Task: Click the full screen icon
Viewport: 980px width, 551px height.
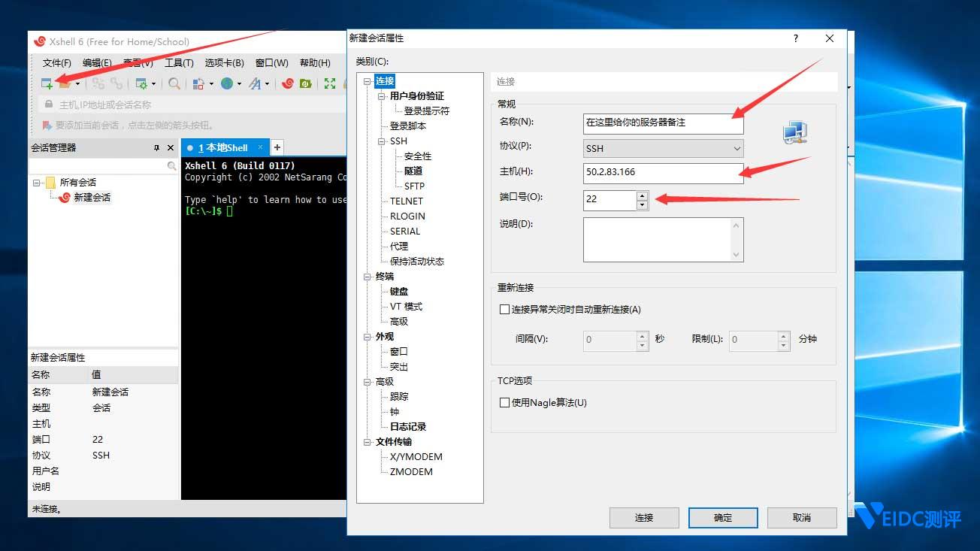Action: (329, 84)
